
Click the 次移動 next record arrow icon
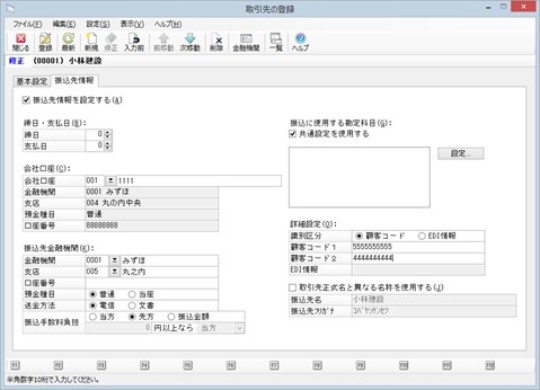190,42
